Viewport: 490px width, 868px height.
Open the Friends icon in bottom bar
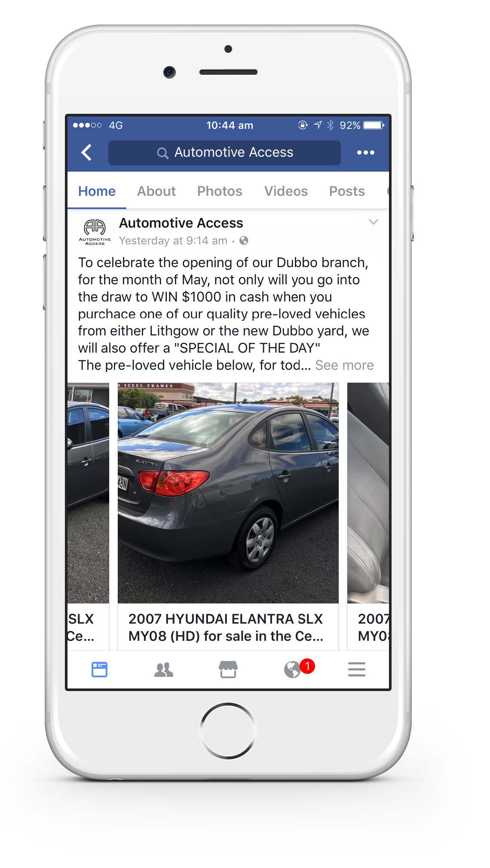pyautogui.click(x=163, y=670)
